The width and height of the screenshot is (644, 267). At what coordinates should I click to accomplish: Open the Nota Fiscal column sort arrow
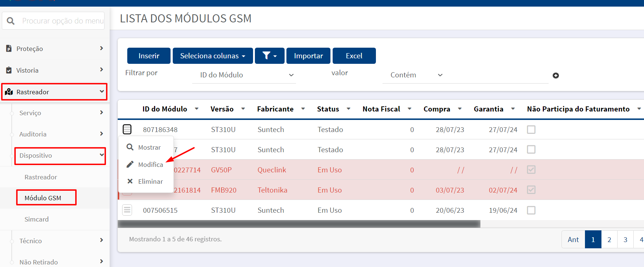pos(409,109)
